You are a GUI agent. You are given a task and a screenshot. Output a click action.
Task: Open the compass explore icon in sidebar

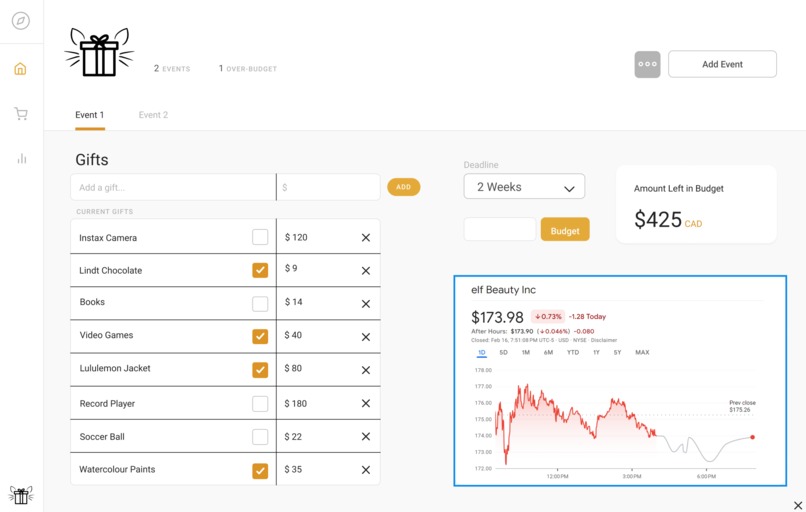(x=21, y=21)
